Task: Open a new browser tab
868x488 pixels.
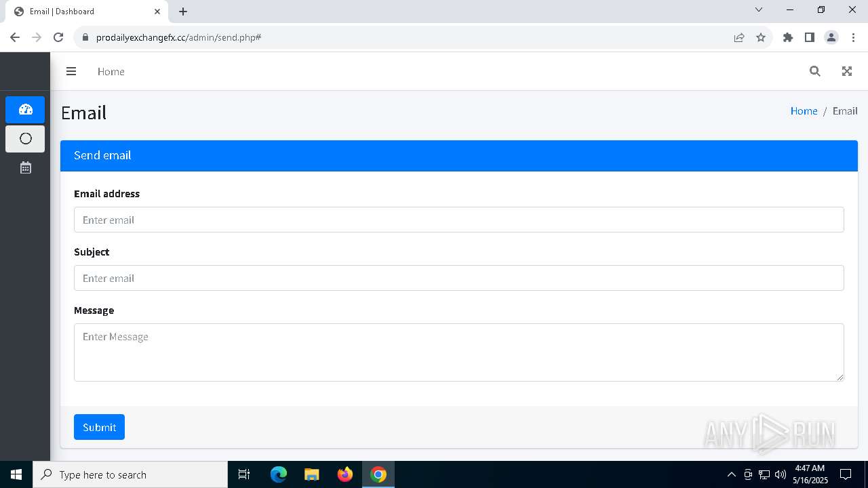Action: click(183, 11)
